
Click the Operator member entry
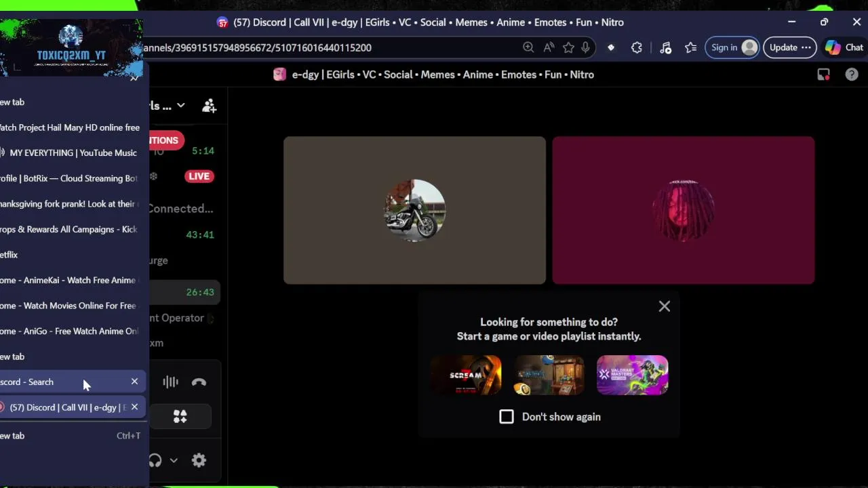click(x=182, y=318)
